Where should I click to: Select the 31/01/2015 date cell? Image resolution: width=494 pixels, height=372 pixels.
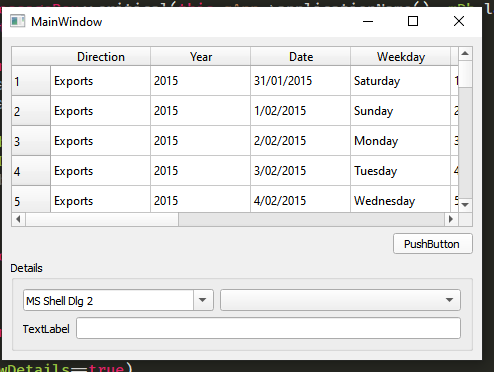(x=300, y=81)
